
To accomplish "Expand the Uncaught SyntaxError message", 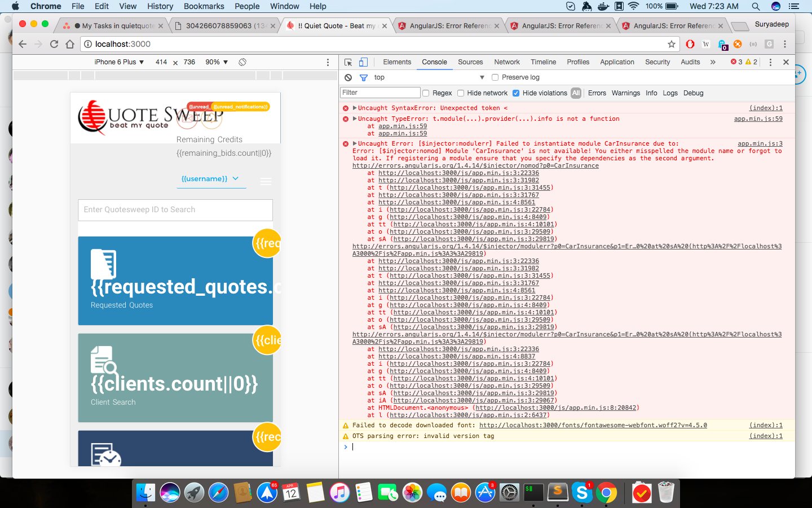I will pyautogui.click(x=355, y=108).
